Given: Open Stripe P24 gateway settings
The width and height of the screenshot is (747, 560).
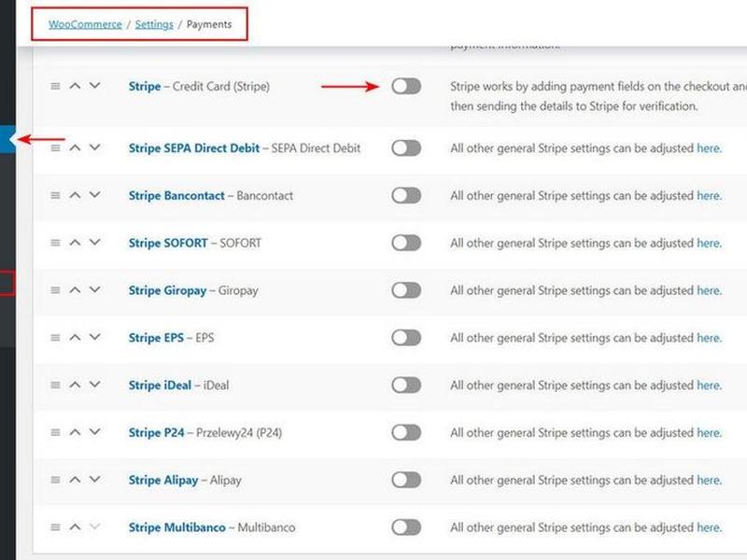Looking at the screenshot, I should [156, 433].
